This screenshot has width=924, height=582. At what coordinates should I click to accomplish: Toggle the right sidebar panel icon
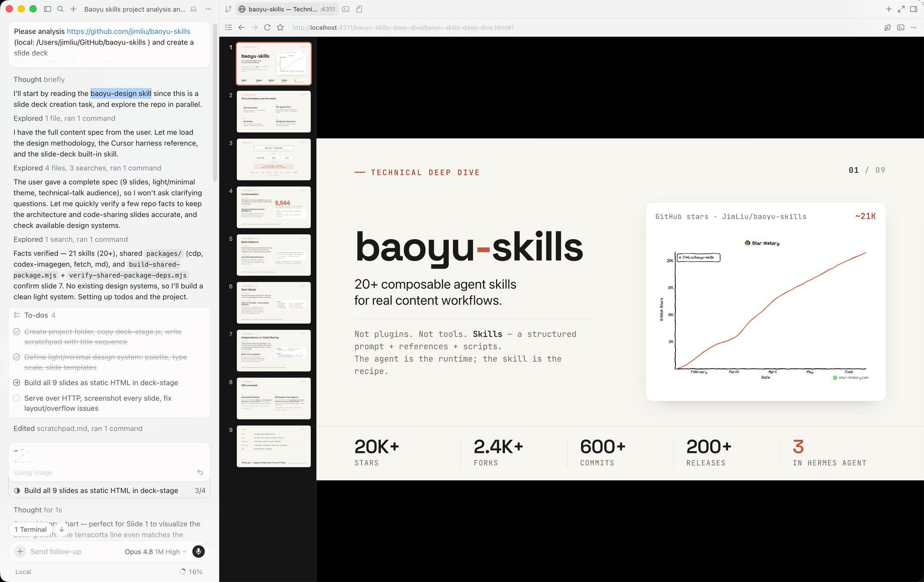click(914, 9)
